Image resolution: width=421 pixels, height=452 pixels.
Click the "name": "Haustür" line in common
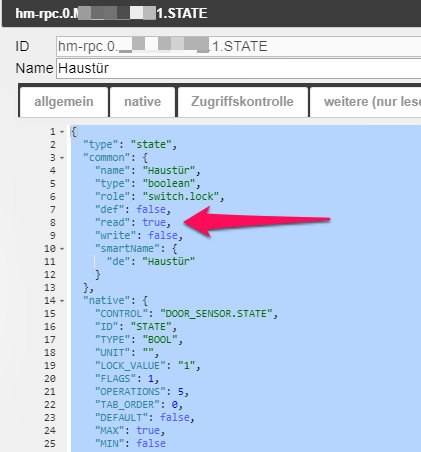[148, 171]
